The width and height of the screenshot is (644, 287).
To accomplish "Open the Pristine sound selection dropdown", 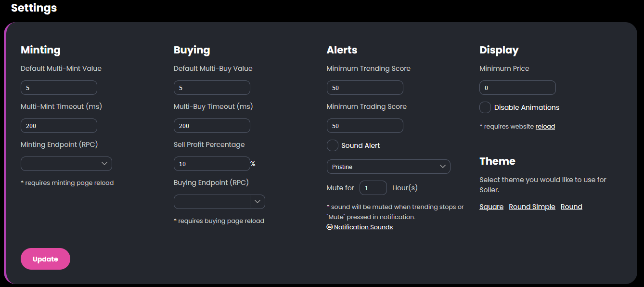I will (388, 167).
